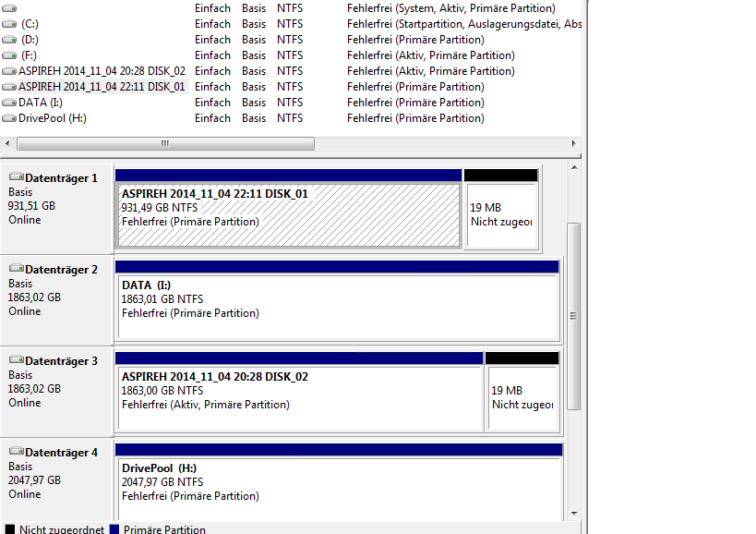Click the DATA (I:) drive icon in list
This screenshot has width=756, height=534.
[9, 103]
